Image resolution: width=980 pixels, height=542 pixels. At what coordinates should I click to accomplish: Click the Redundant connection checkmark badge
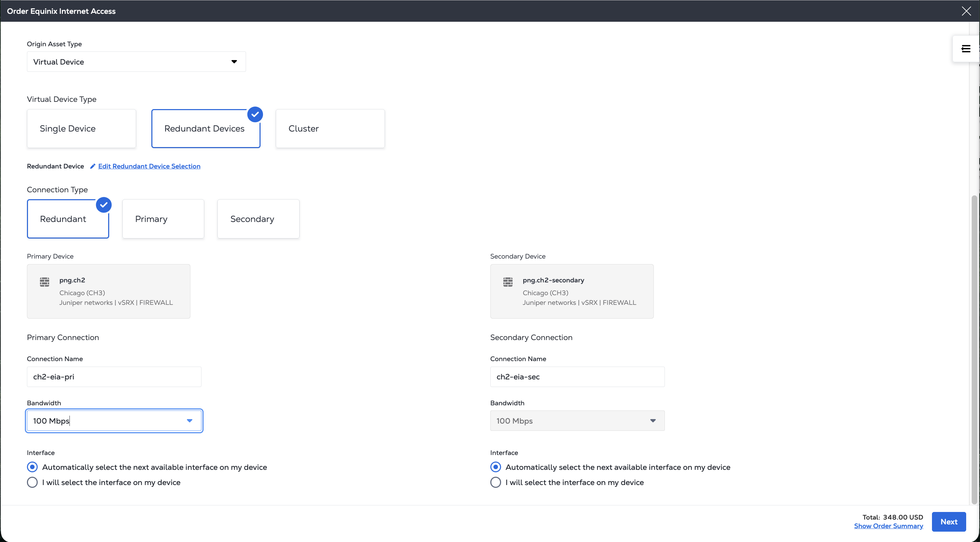103,205
